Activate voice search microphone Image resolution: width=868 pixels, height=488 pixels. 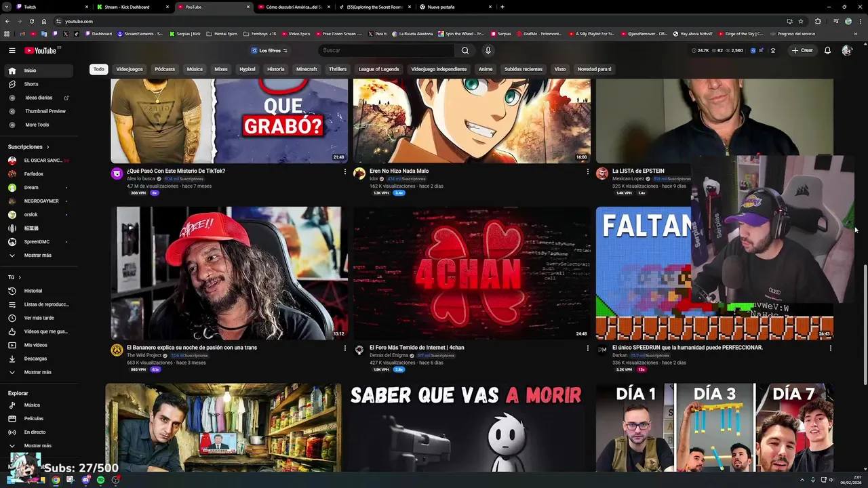pyautogui.click(x=488, y=50)
